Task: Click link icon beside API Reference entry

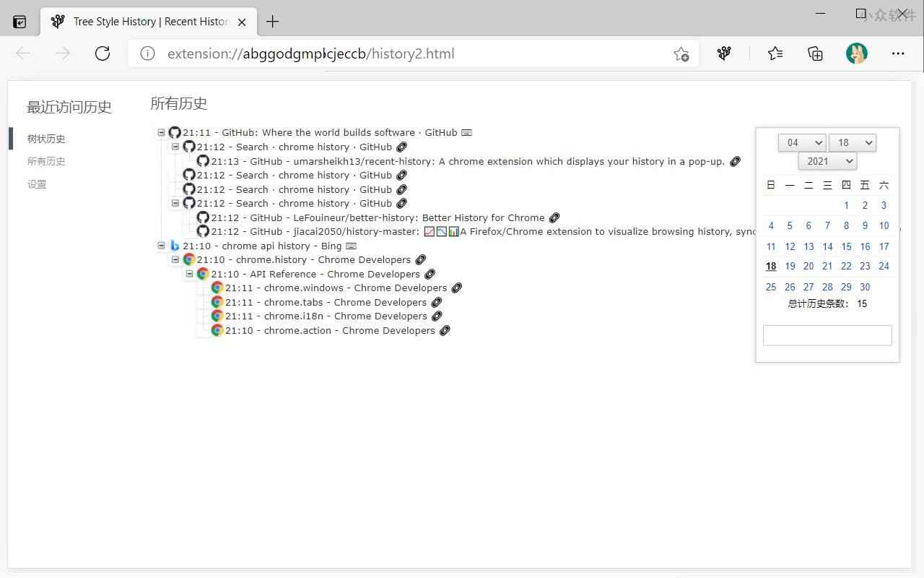Action: (x=430, y=274)
